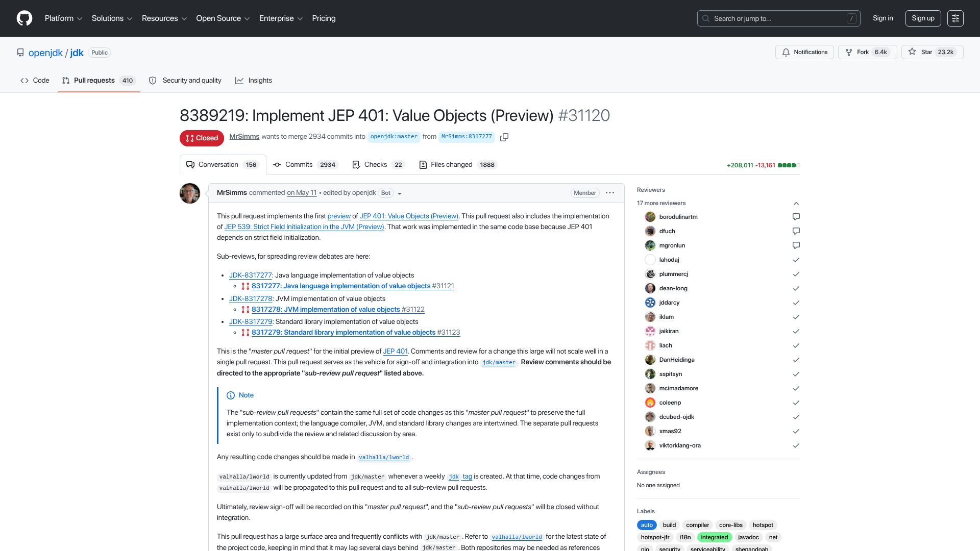Click the pull request icon before #31122
Screen dimensions: 980x551
pos(246,310)
